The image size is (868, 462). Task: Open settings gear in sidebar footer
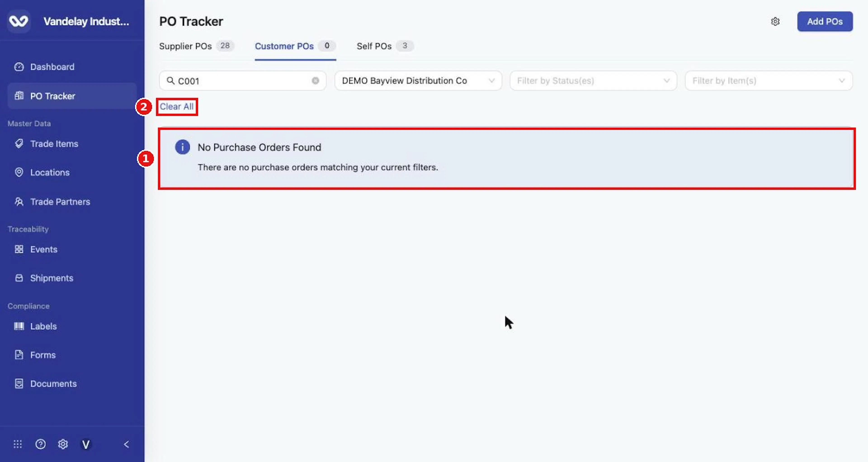click(63, 444)
